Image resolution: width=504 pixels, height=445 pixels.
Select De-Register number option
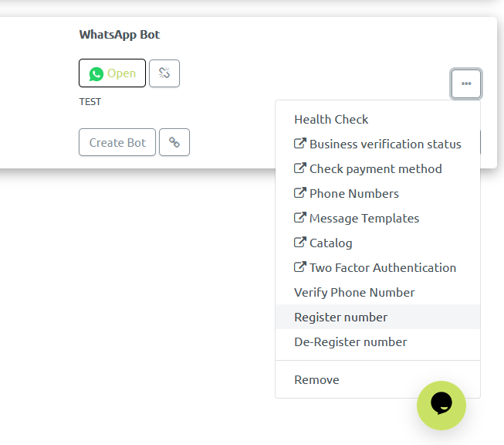click(x=350, y=341)
